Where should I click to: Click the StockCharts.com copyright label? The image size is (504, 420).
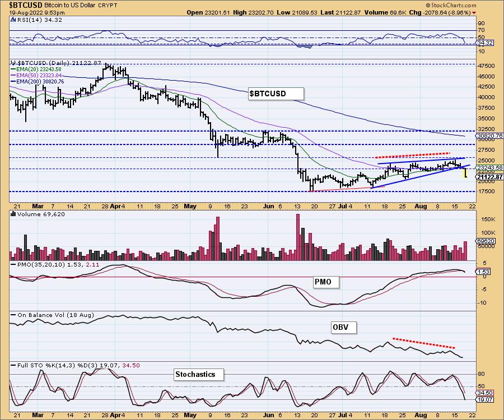[451, 5]
